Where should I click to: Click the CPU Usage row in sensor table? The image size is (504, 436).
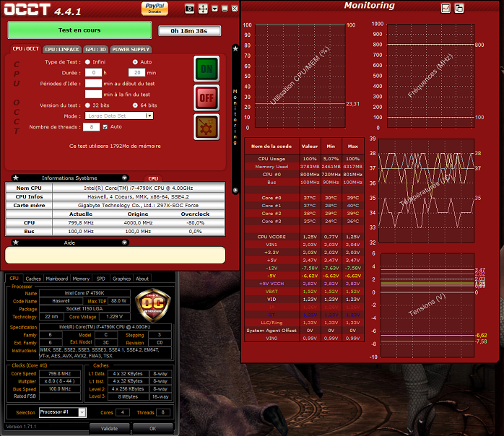[304, 159]
